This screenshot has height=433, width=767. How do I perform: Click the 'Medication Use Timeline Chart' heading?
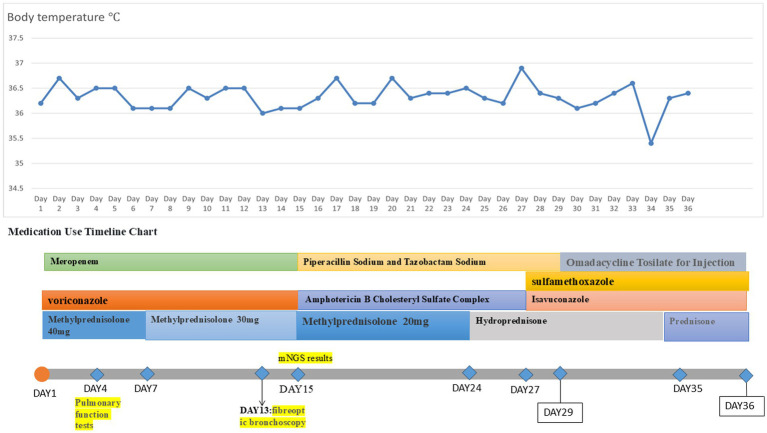(x=83, y=231)
